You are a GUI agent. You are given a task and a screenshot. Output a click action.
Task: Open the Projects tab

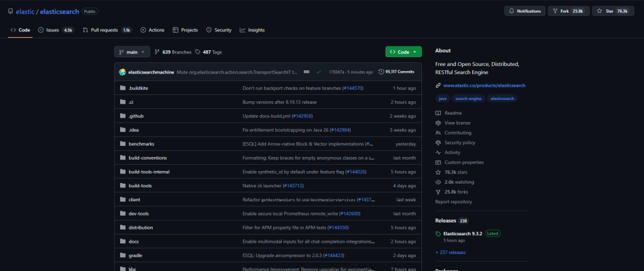click(x=186, y=30)
